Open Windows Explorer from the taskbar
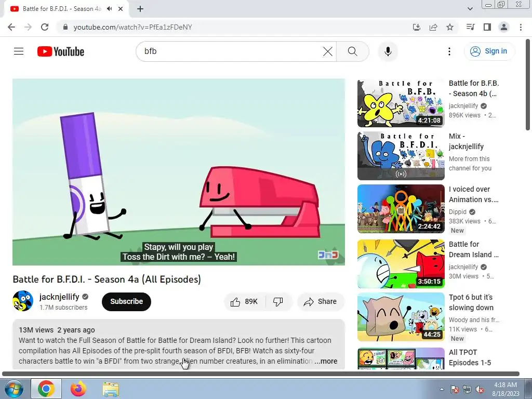 (x=111, y=390)
